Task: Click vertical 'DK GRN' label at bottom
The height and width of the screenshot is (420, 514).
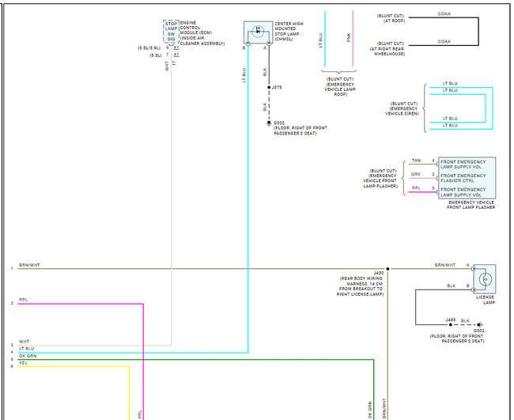Action: pyautogui.click(x=370, y=411)
